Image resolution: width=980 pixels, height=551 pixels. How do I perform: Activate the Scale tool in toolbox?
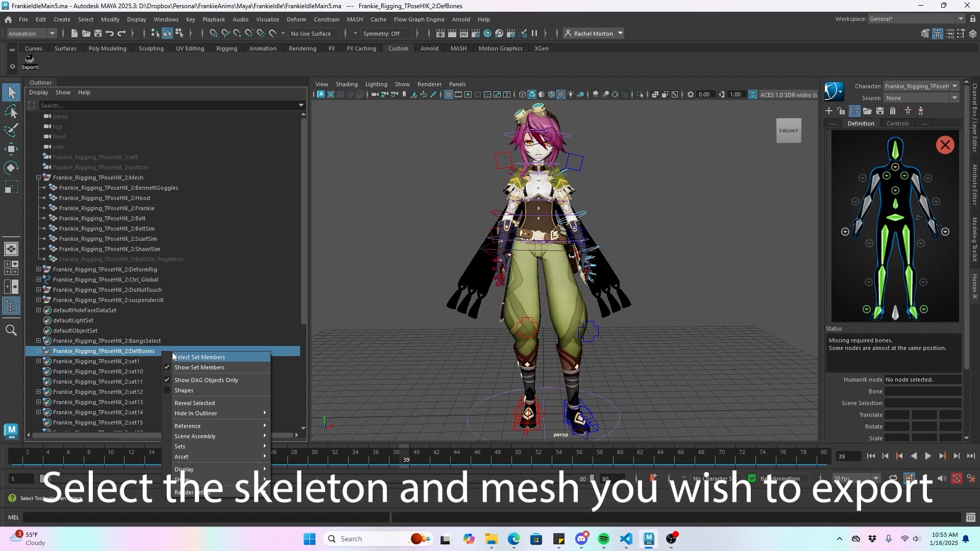point(11,187)
